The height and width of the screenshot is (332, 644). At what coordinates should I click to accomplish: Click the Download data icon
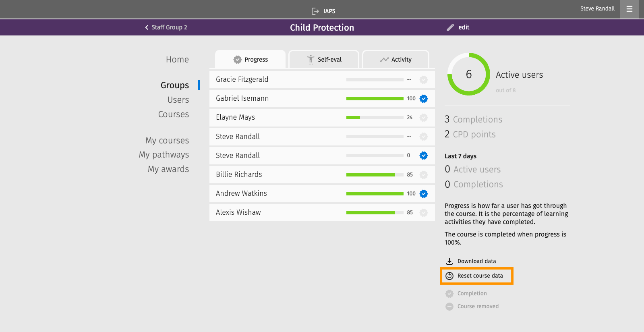(449, 261)
